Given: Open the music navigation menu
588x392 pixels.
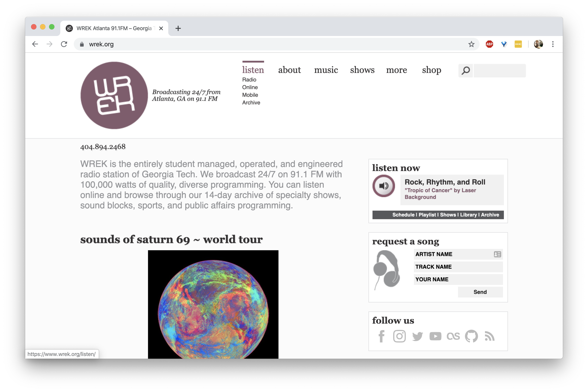Looking at the screenshot, I should (326, 70).
